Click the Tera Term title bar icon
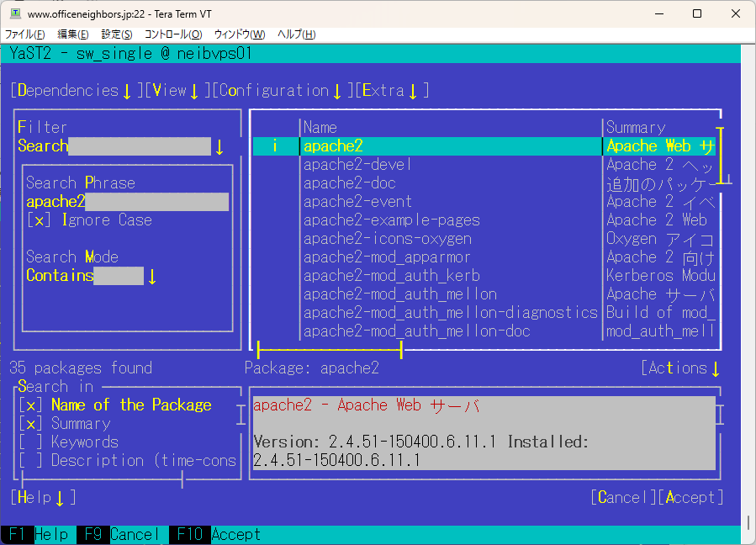 [x=15, y=14]
